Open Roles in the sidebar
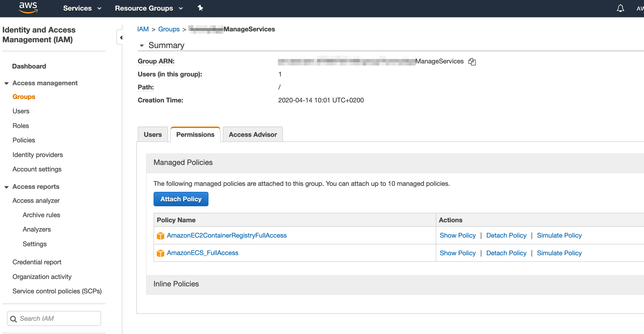 [x=21, y=126]
